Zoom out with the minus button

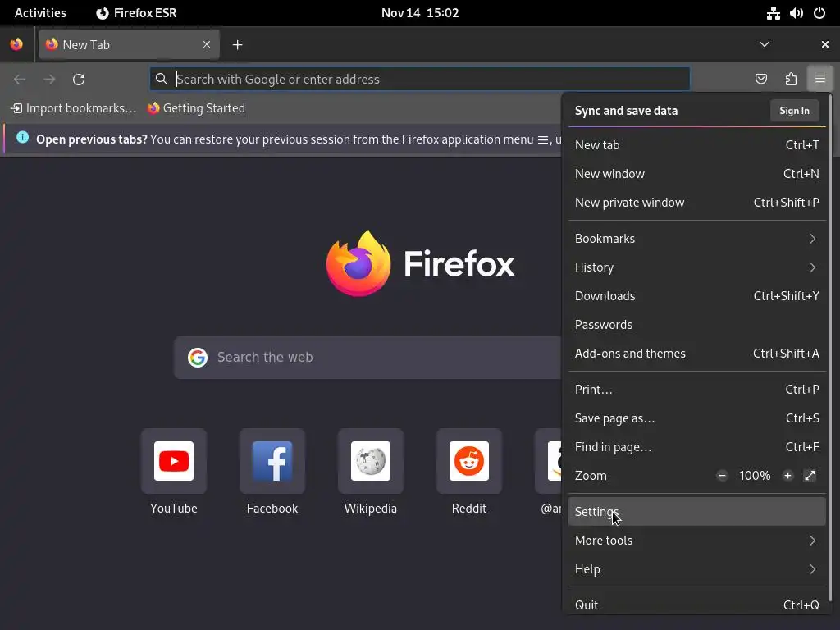pyautogui.click(x=722, y=476)
